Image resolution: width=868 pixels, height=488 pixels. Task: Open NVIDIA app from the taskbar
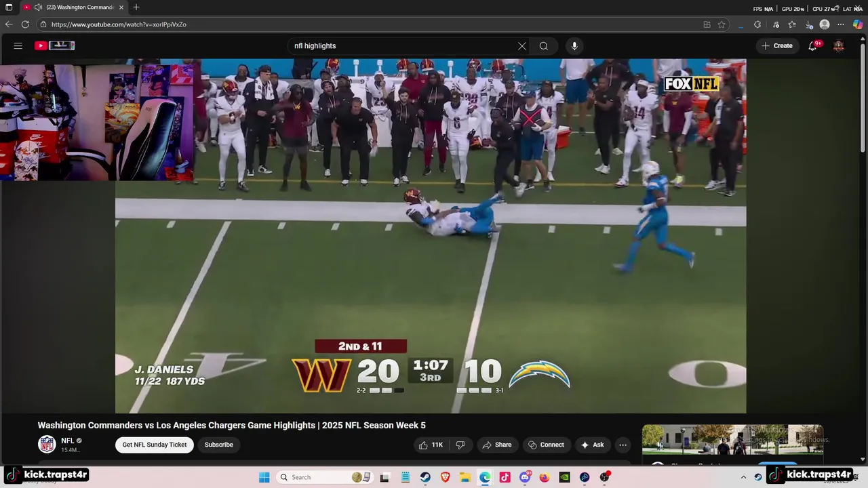564,477
